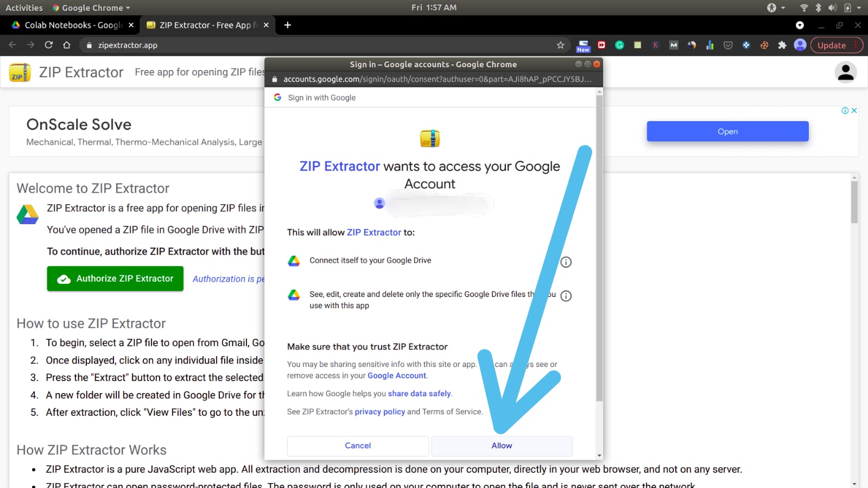Open the Google Account link in the popup

[x=397, y=376]
